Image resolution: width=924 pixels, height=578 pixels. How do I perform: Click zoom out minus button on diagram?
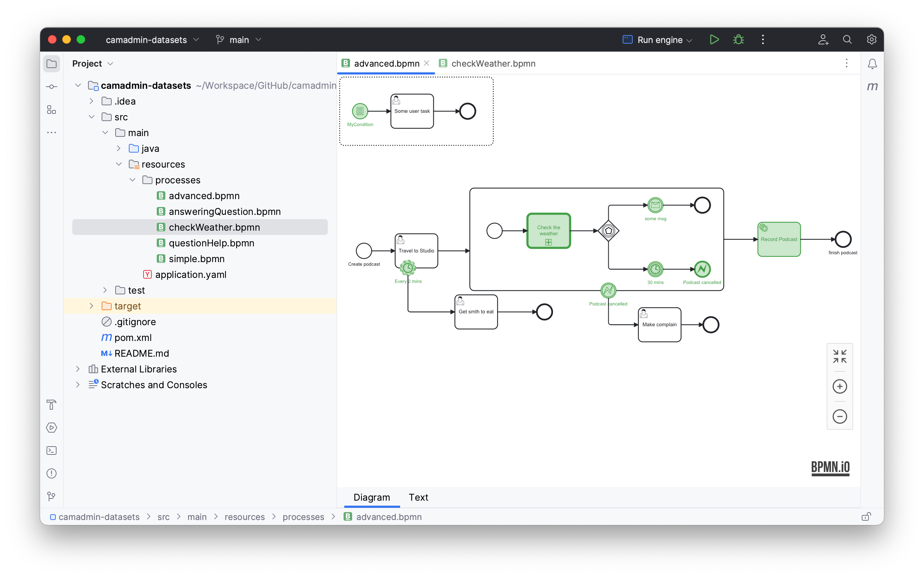(839, 416)
